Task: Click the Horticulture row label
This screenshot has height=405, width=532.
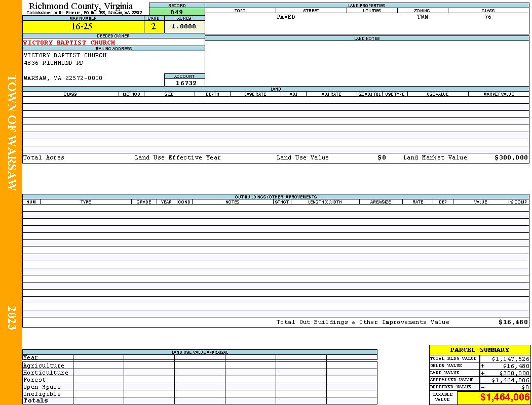Action: click(46, 373)
